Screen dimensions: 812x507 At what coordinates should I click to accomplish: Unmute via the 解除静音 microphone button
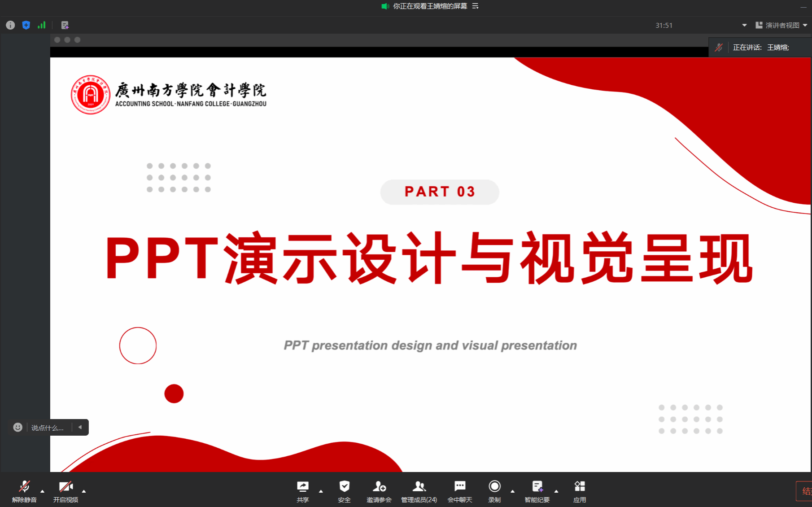[x=24, y=491]
